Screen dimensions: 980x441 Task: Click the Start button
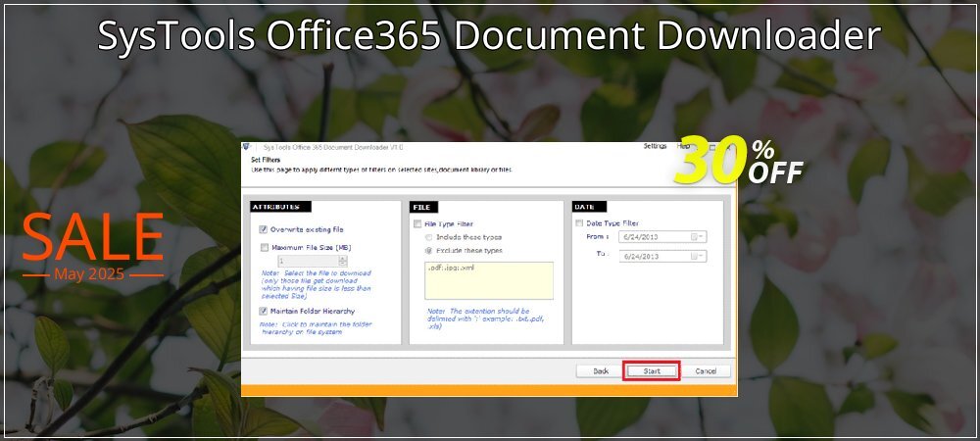(652, 371)
